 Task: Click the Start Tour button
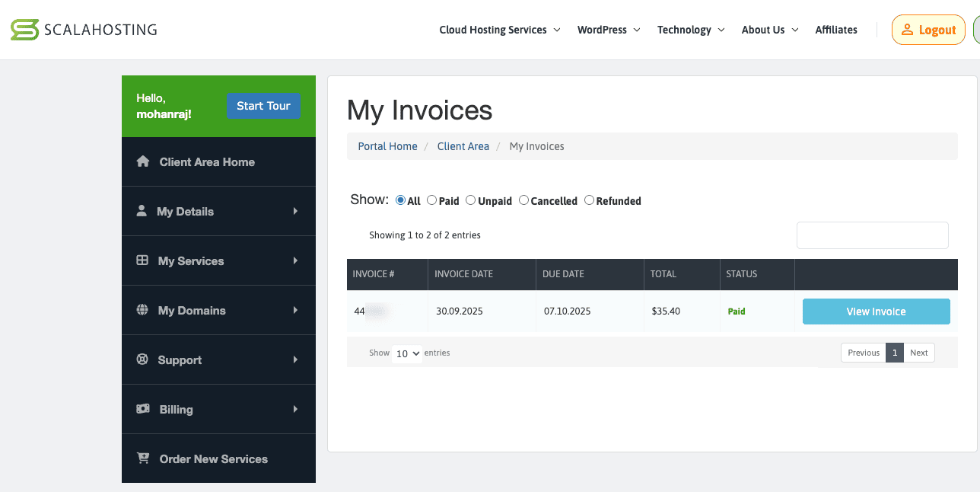click(263, 106)
